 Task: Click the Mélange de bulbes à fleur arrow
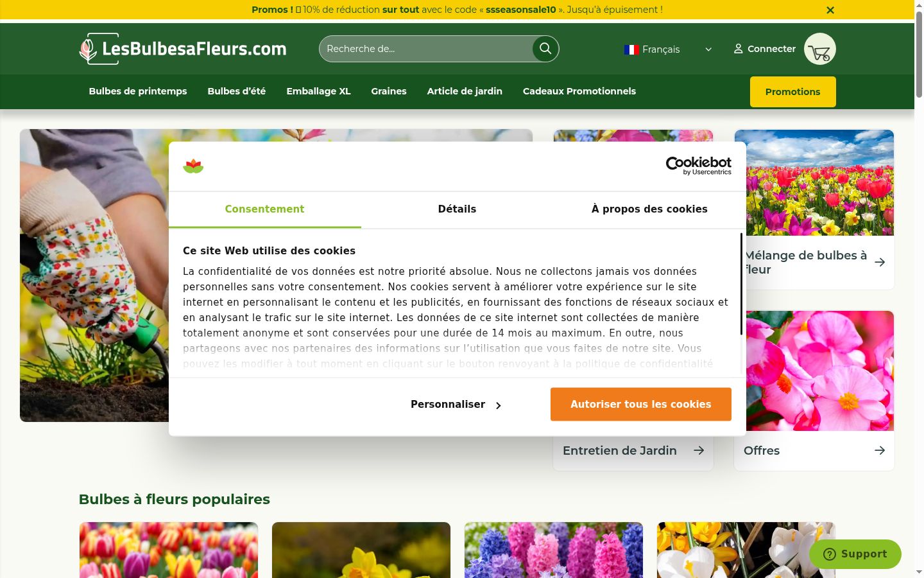click(880, 262)
